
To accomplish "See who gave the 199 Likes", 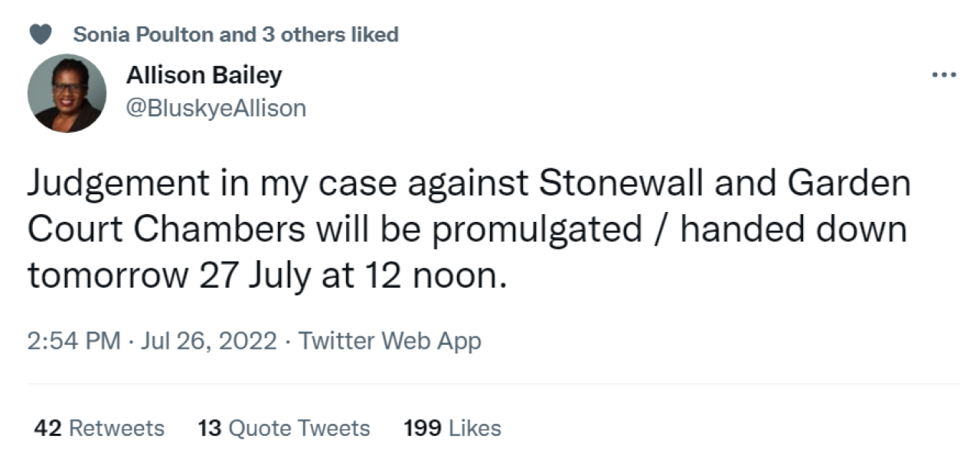I will pos(452,428).
